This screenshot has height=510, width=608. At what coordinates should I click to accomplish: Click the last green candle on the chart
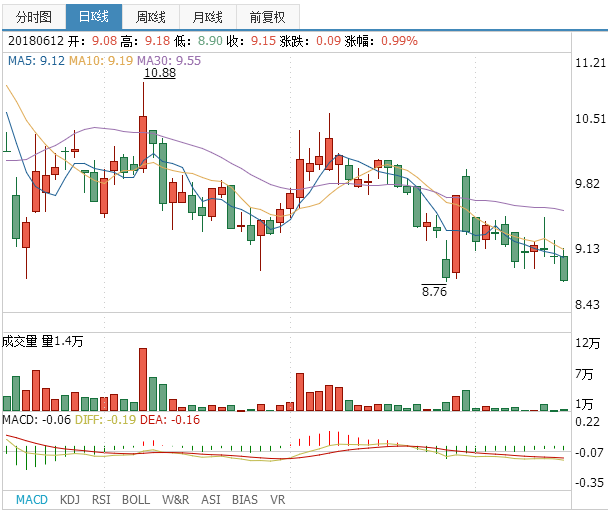pyautogui.click(x=564, y=268)
